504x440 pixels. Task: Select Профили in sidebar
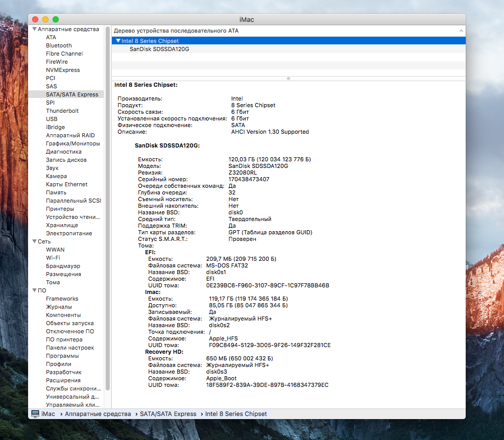pyautogui.click(x=59, y=364)
